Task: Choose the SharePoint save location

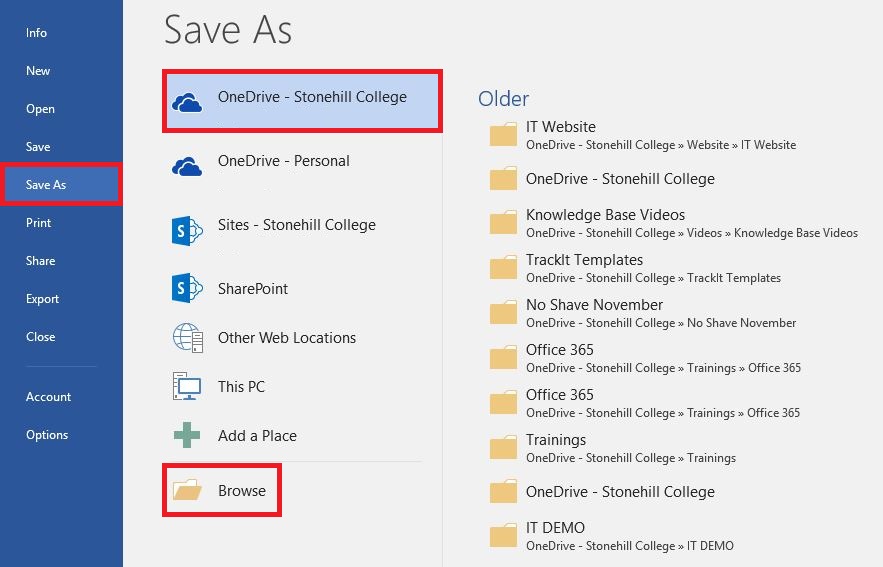Action: pyautogui.click(x=302, y=288)
